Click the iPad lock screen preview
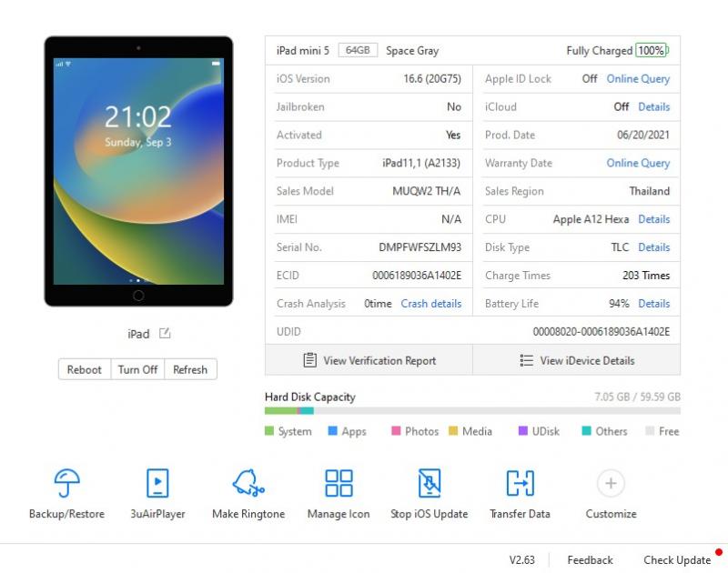 [x=138, y=171]
